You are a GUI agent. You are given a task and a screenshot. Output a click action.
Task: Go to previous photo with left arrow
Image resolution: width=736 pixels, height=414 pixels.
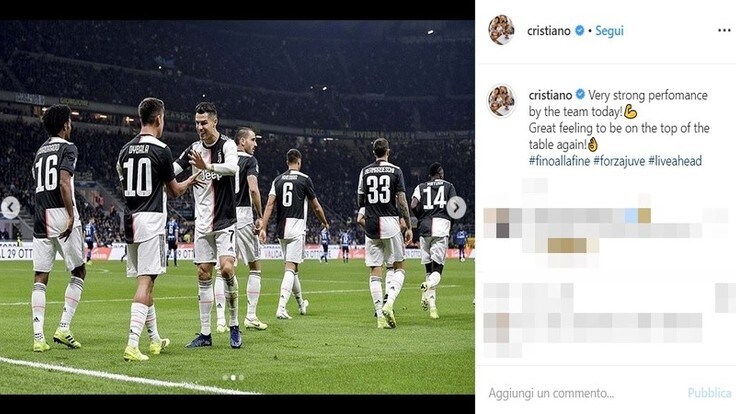(10, 207)
